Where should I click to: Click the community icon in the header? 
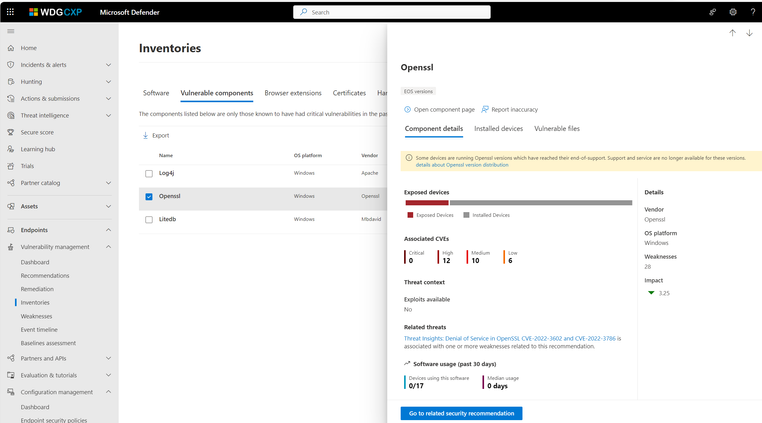712,12
